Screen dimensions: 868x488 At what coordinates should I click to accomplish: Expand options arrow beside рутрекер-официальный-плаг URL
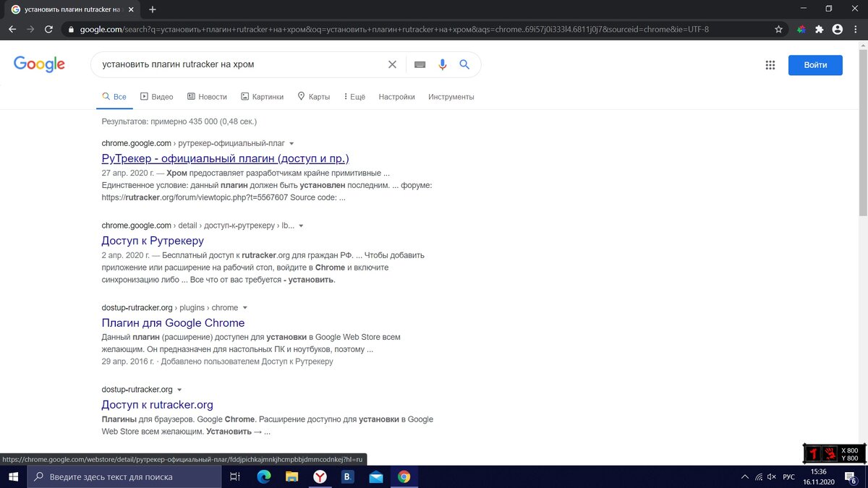(x=292, y=144)
